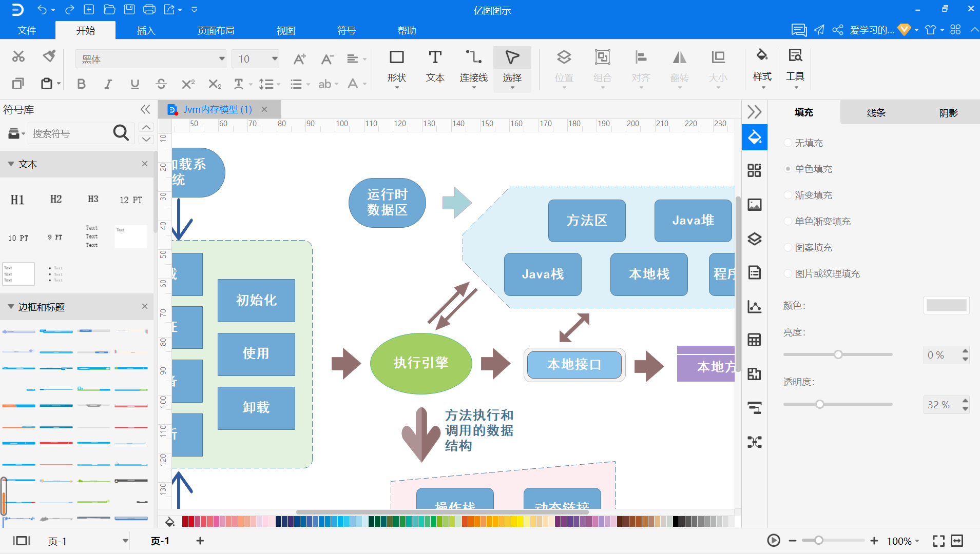
Task: Select the Connector (连接线) tool
Action: pos(473,68)
